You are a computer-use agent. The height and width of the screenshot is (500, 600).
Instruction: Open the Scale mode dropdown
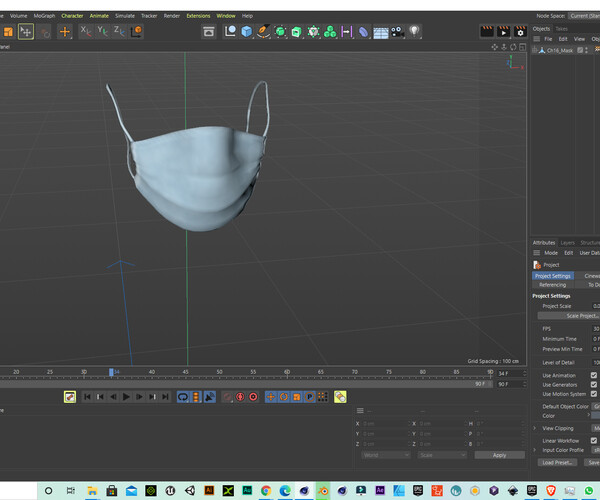[441, 455]
